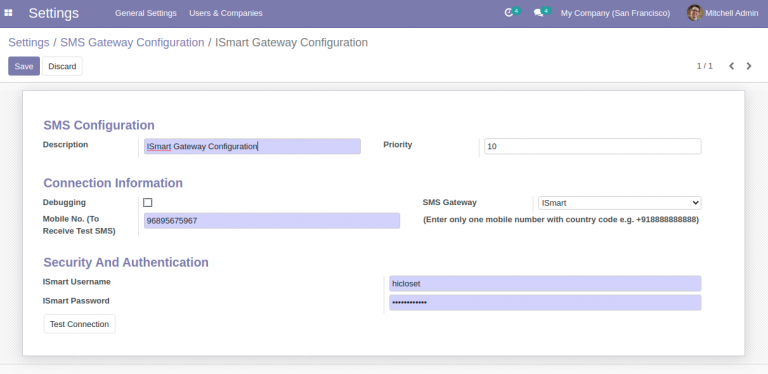Go to next record arrow

pos(749,66)
